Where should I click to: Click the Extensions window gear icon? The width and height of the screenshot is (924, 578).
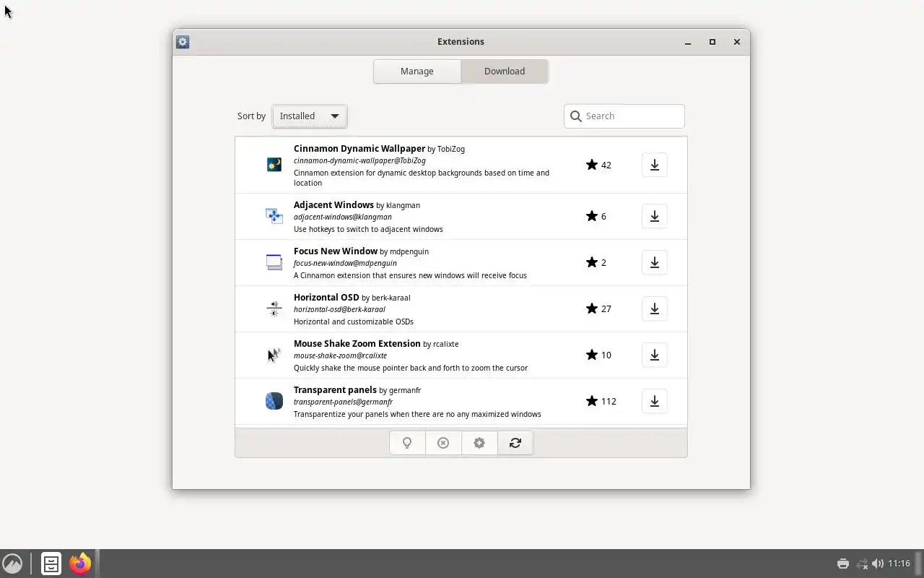coord(183,42)
